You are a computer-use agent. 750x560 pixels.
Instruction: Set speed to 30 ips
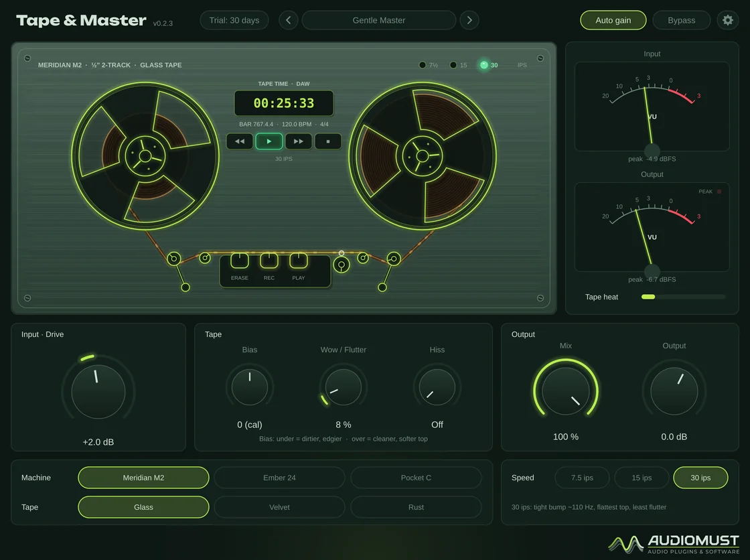700,478
